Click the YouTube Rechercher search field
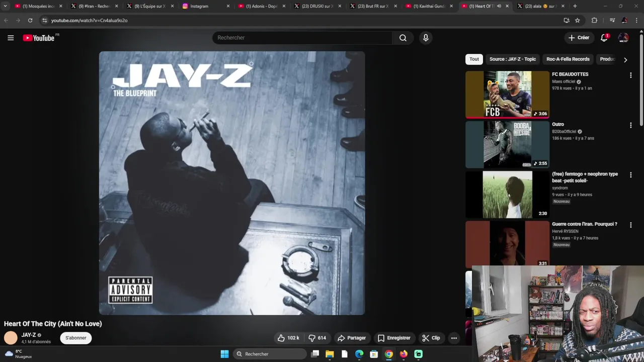 [302, 38]
